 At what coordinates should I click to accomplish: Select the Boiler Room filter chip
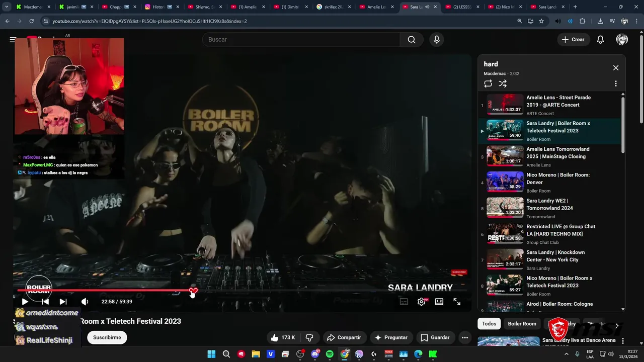522,324
